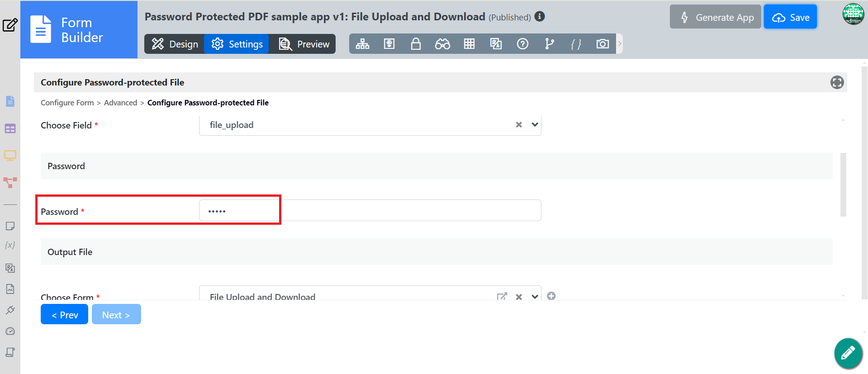
Task: Save the form
Action: (790, 17)
